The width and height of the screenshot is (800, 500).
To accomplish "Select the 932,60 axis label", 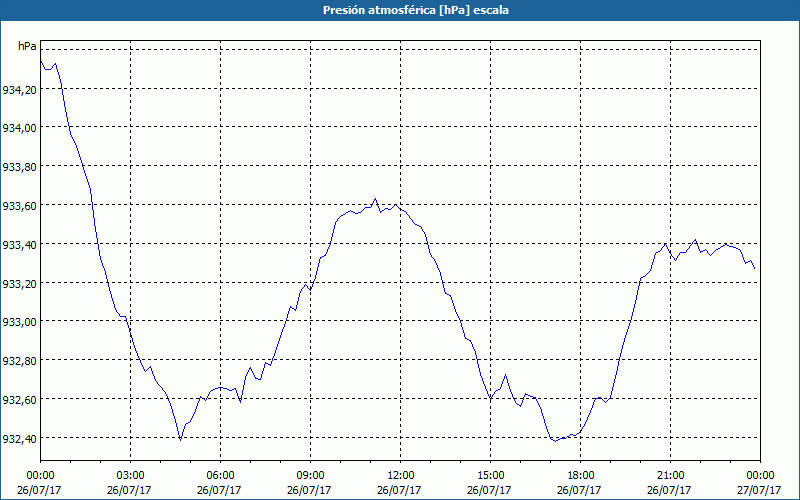I will pos(19,401).
